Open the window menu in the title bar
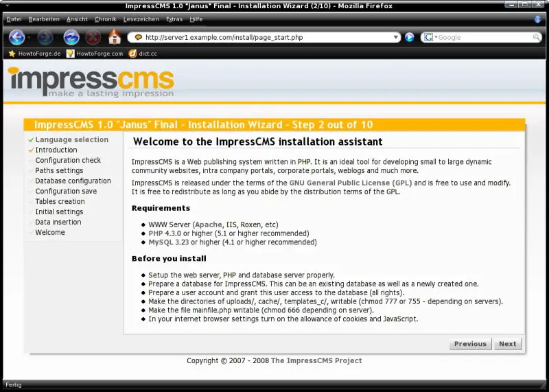 coord(8,5)
